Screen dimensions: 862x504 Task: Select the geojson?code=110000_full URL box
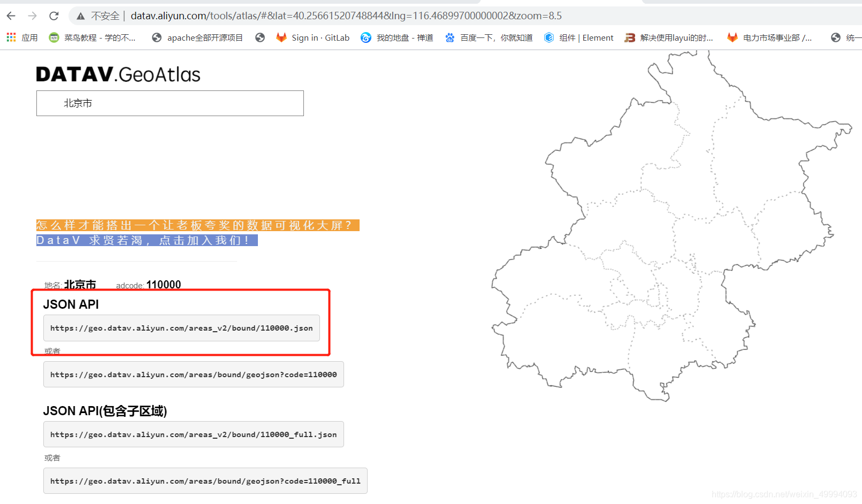tap(205, 481)
